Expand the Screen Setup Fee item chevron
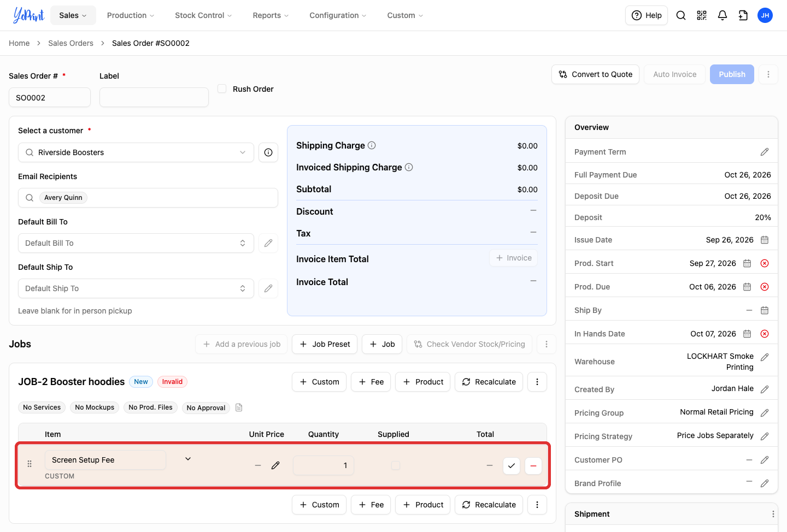The height and width of the screenshot is (532, 787). [188, 459]
